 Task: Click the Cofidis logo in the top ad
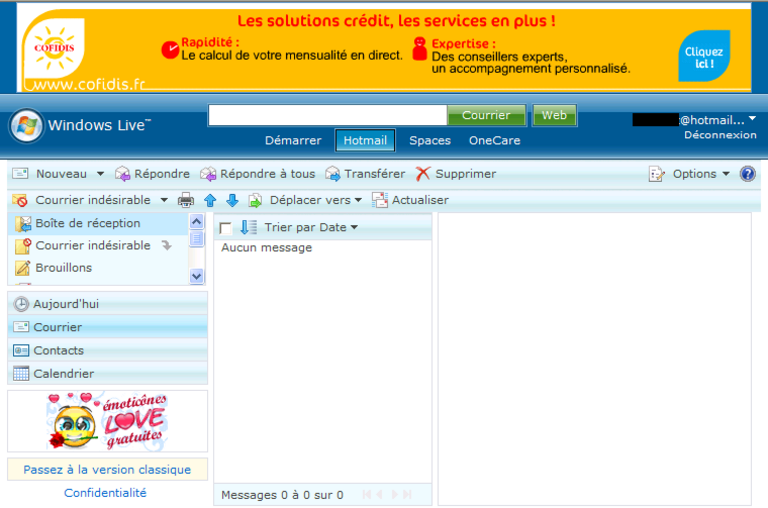(x=54, y=48)
